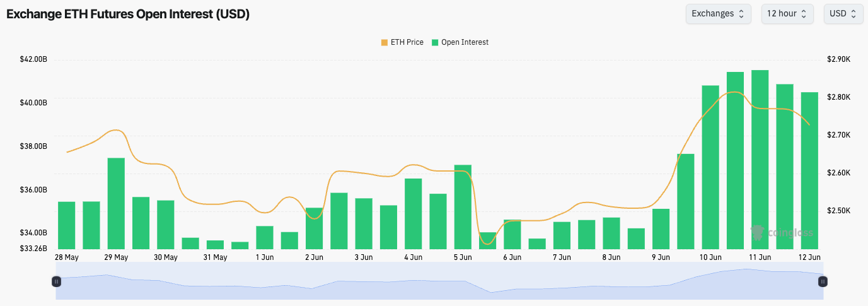Toggle the Open Interest legend series
The width and height of the screenshot is (868, 306).
click(465, 42)
